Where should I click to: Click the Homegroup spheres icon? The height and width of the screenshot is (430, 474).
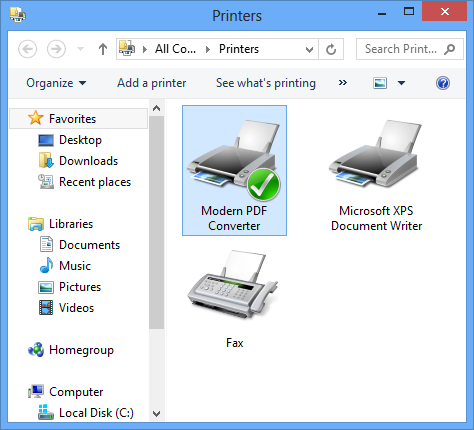coord(36,350)
